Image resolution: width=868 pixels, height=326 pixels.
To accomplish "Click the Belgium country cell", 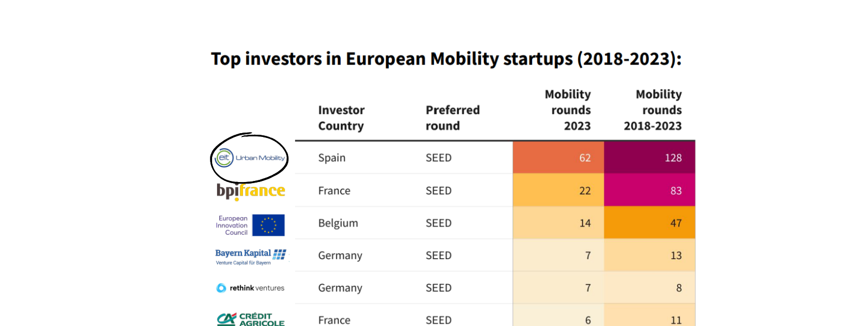I will 338,223.
